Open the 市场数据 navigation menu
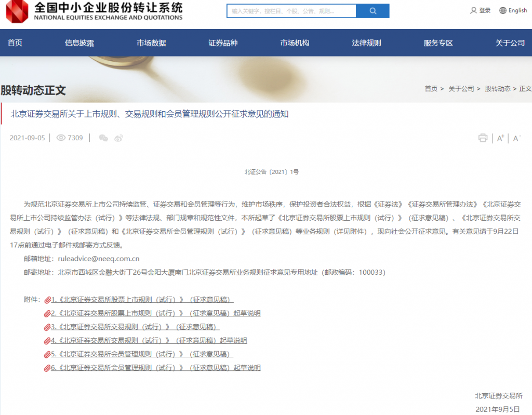532x415 pixels. [151, 43]
